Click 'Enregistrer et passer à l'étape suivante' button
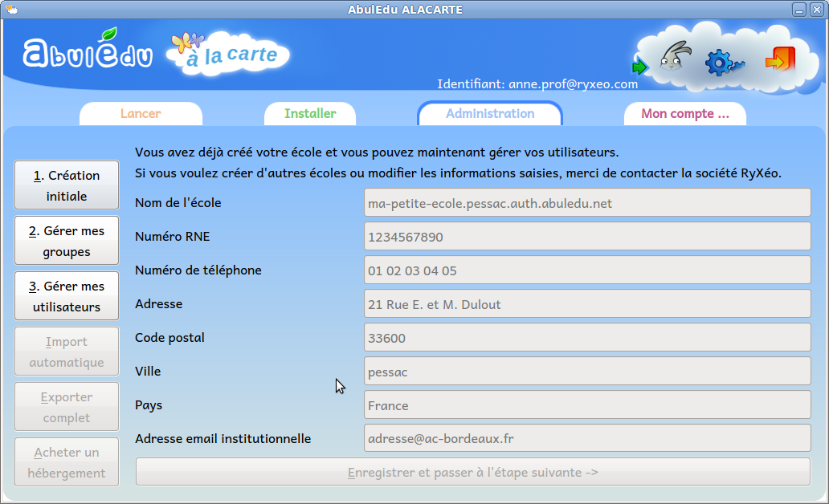Screen dimensions: 829x504 pos(473,473)
